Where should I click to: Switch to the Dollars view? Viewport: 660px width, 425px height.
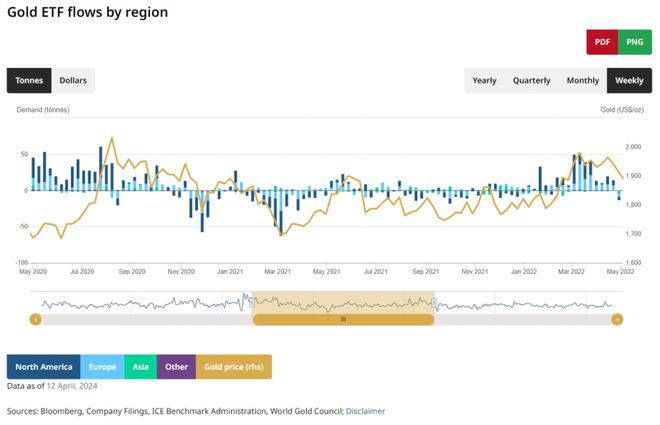click(x=73, y=80)
